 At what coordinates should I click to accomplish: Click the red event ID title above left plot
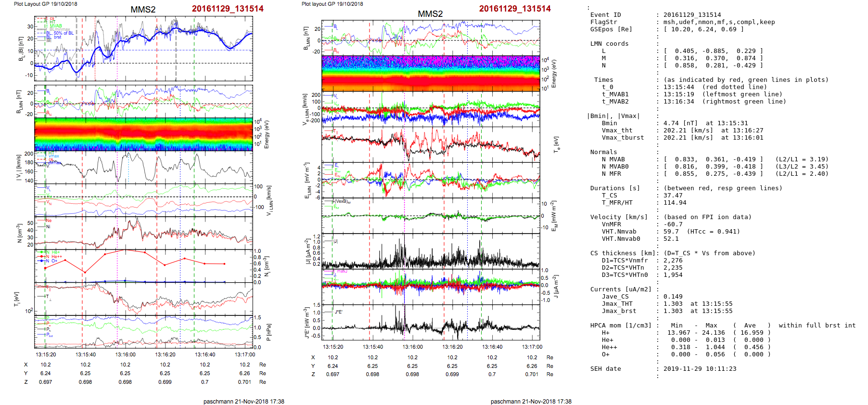[227, 9]
